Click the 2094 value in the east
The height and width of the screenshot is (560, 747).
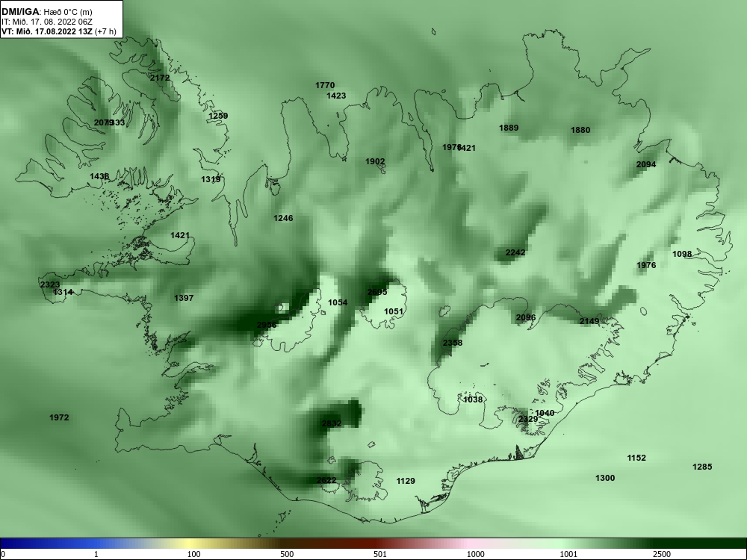click(x=646, y=164)
